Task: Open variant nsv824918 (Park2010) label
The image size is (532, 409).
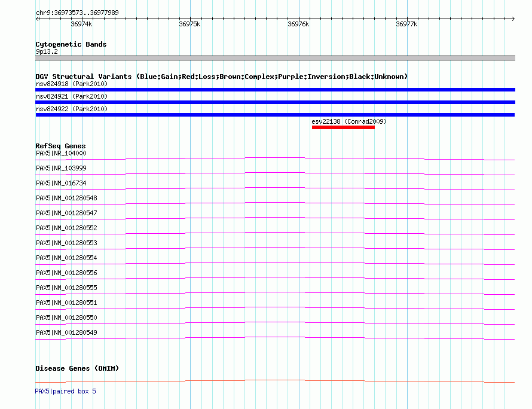Action: tap(72, 84)
